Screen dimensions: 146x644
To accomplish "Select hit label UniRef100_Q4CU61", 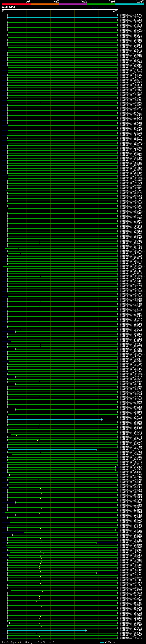I will (x=131, y=595).
